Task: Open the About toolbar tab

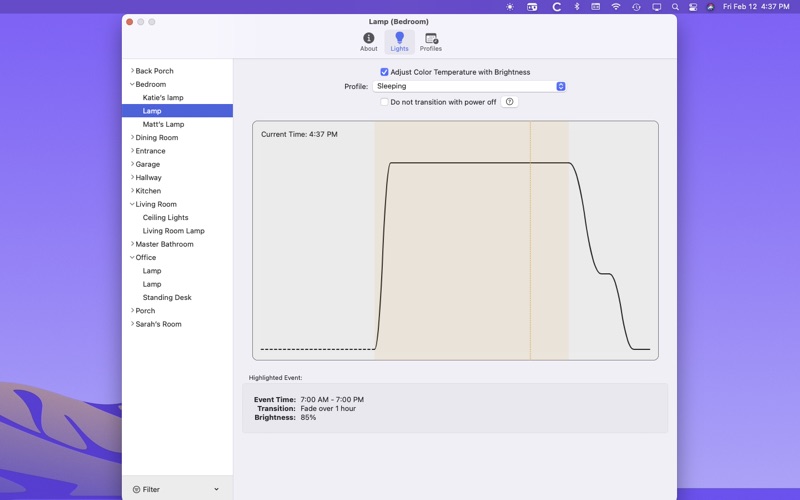Action: coord(368,42)
